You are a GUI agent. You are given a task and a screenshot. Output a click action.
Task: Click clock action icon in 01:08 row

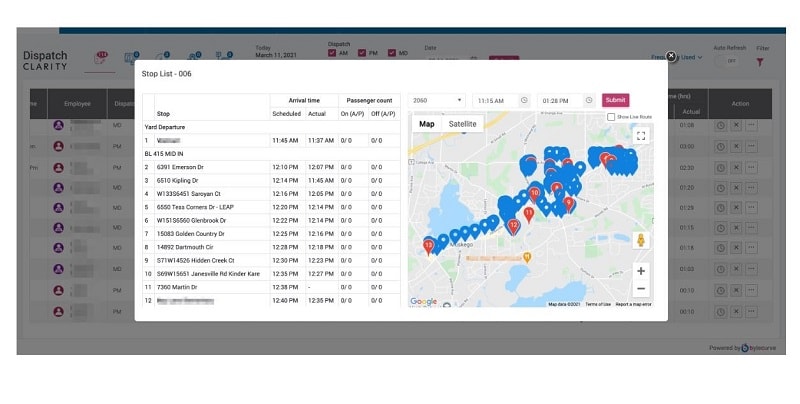tap(720, 125)
